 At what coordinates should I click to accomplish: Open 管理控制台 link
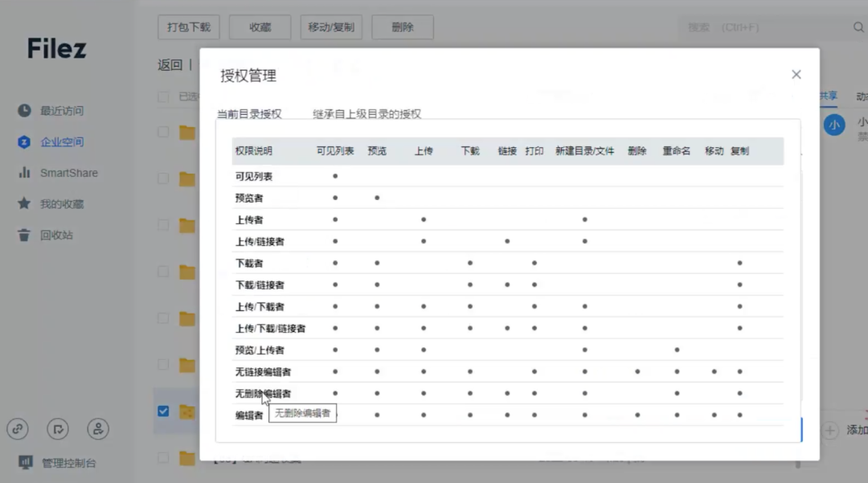point(68,463)
